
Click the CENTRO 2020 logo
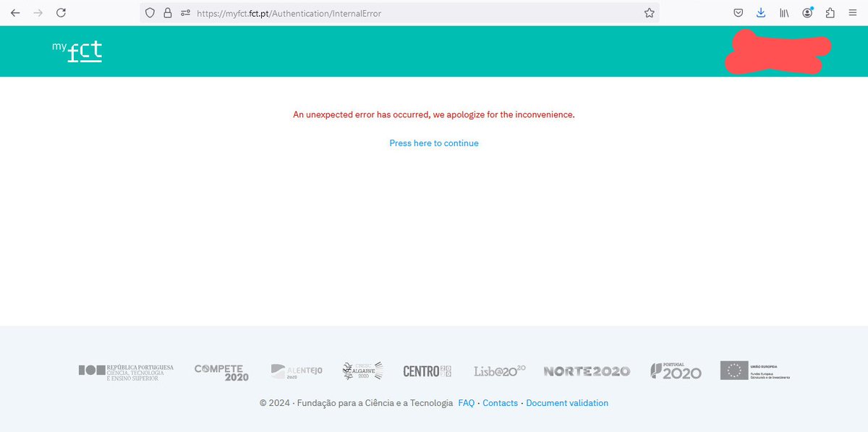[427, 371]
